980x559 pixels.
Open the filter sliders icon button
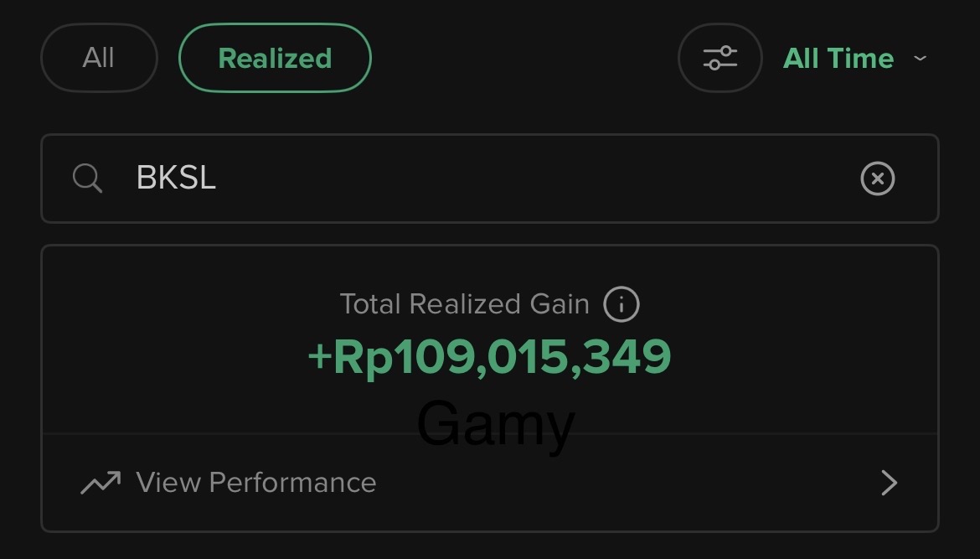point(720,58)
